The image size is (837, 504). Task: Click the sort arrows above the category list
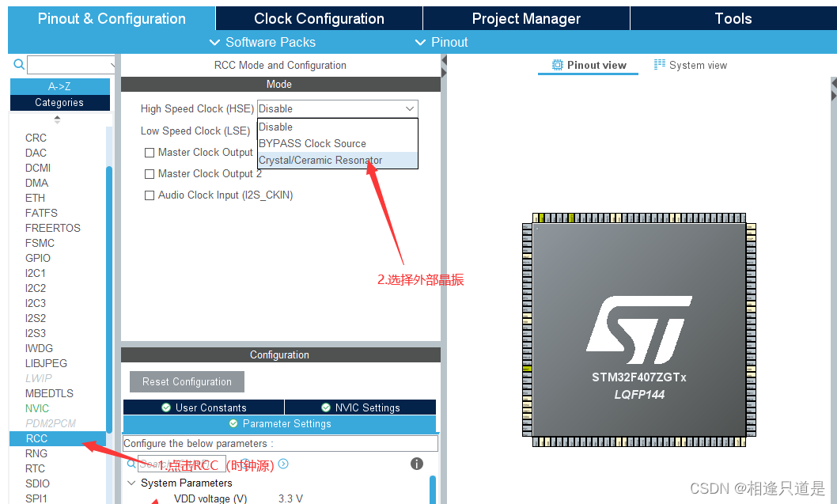(57, 119)
